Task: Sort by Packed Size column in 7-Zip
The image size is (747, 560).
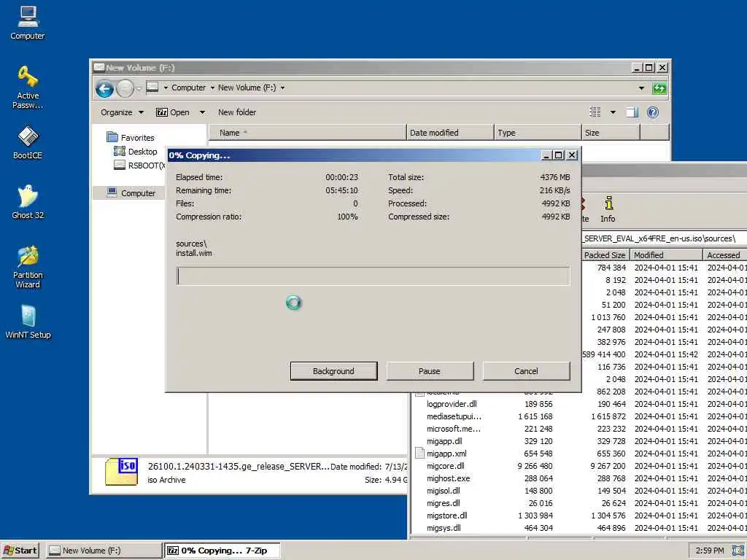Action: [605, 254]
